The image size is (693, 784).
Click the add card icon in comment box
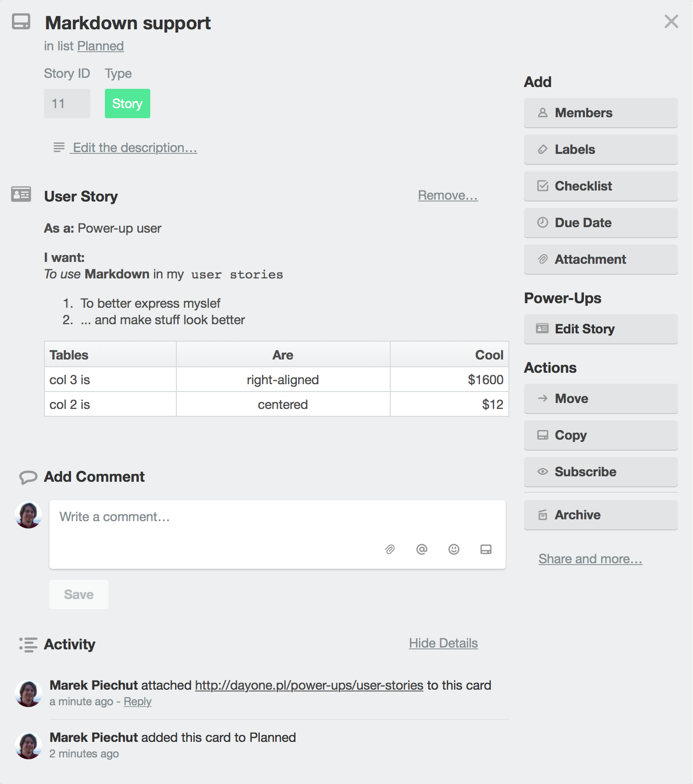click(x=486, y=549)
